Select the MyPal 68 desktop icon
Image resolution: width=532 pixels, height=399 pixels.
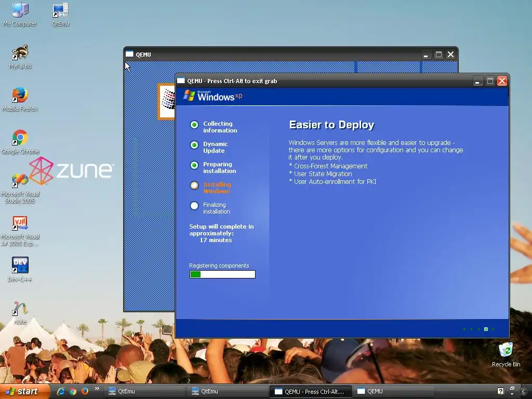20,57
